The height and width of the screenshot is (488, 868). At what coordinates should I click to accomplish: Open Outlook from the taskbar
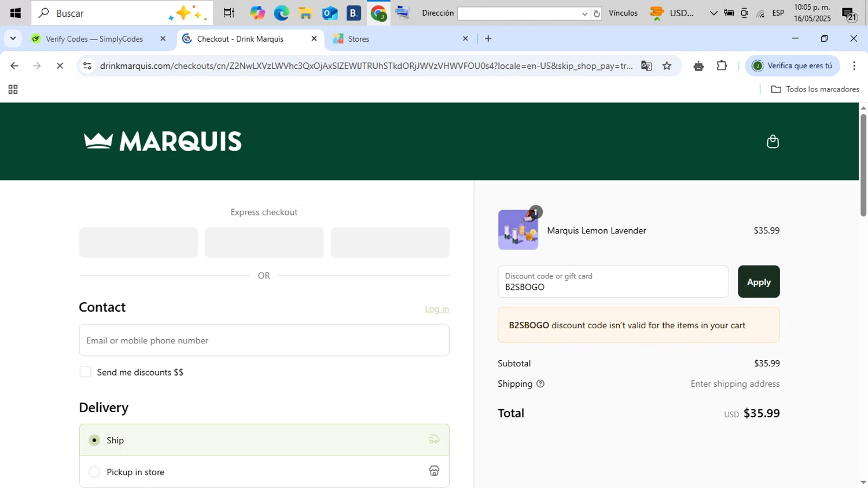(330, 13)
